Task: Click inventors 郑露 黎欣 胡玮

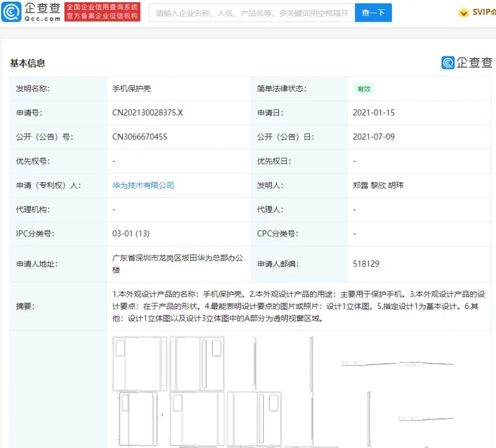Action: coord(378,185)
